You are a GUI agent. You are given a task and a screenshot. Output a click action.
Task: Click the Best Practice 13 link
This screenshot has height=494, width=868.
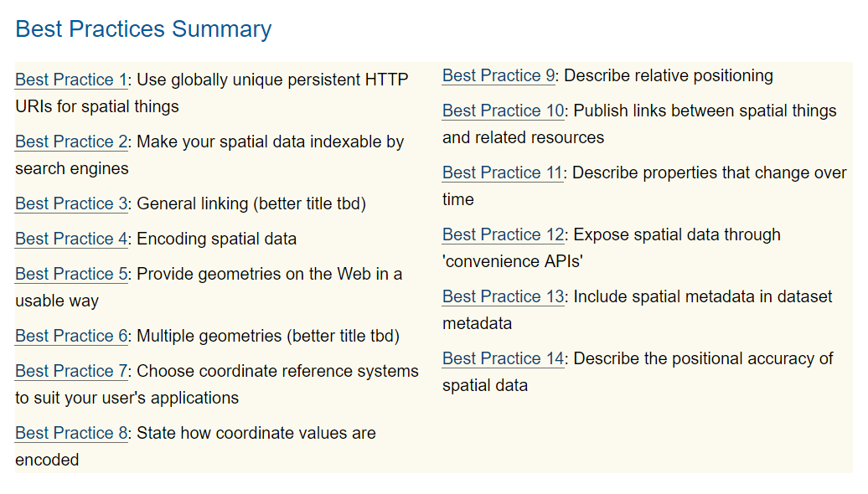tap(504, 297)
